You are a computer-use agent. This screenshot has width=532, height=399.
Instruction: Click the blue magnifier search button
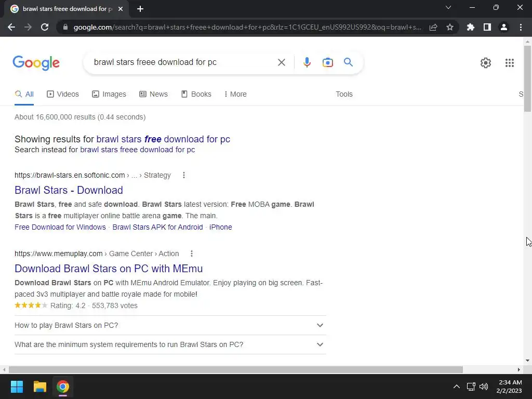click(348, 62)
